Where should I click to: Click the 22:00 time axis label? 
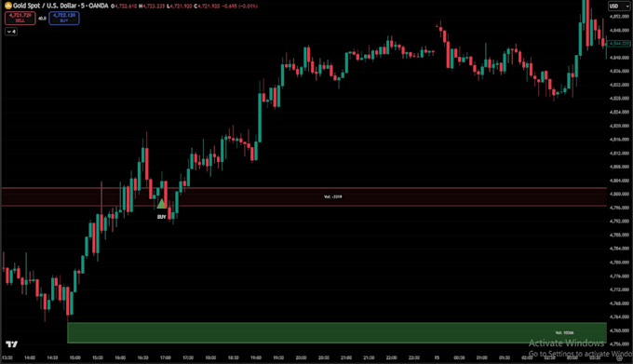(x=392, y=357)
